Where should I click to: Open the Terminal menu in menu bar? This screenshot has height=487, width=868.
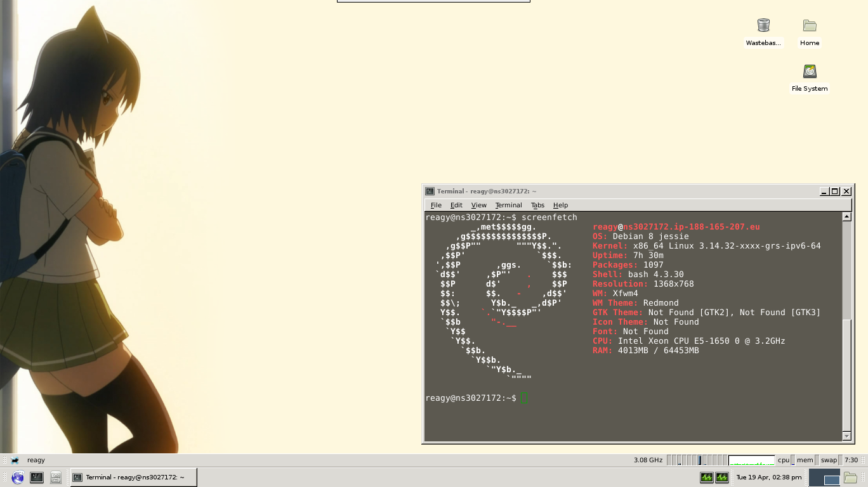tap(508, 205)
